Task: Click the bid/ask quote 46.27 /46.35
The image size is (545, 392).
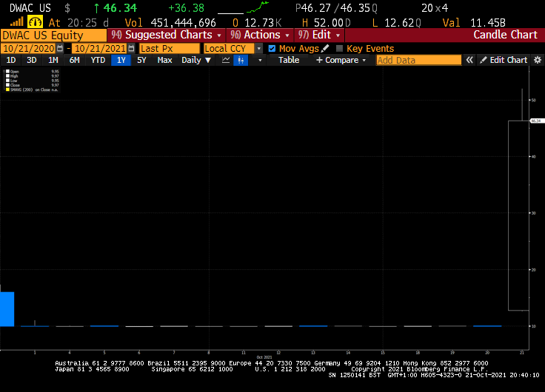Action: point(335,8)
